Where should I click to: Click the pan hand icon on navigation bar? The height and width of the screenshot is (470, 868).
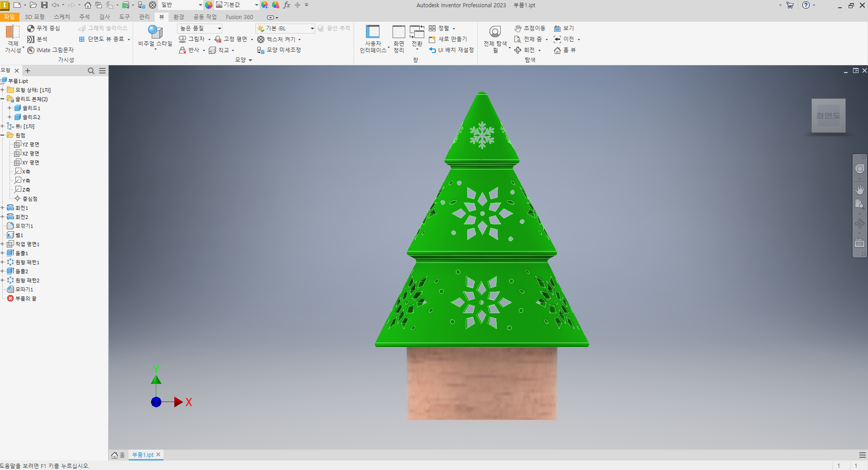tap(859, 189)
